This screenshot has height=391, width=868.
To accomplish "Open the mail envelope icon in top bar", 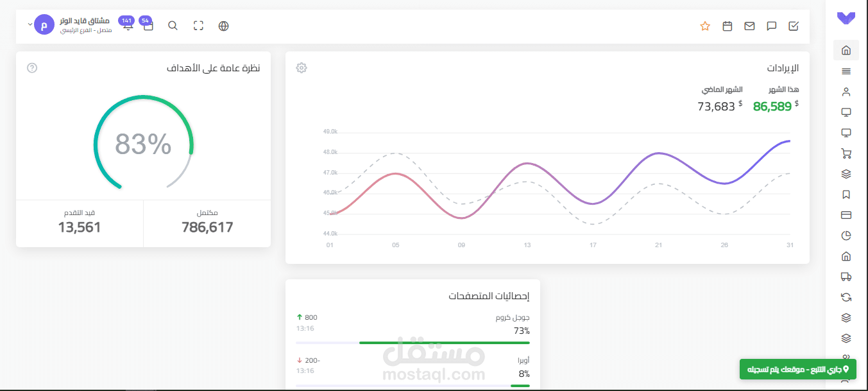I will [749, 26].
